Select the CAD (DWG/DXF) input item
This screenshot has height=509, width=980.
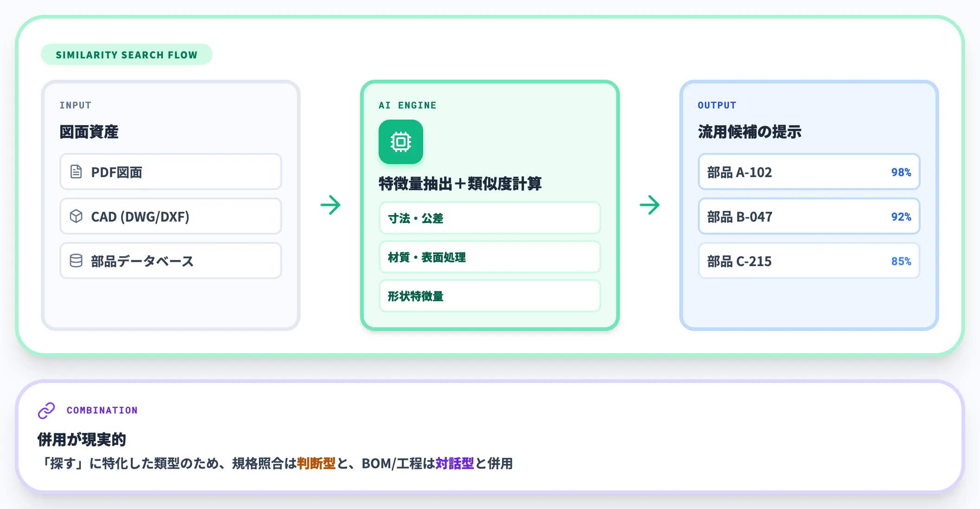point(171,216)
